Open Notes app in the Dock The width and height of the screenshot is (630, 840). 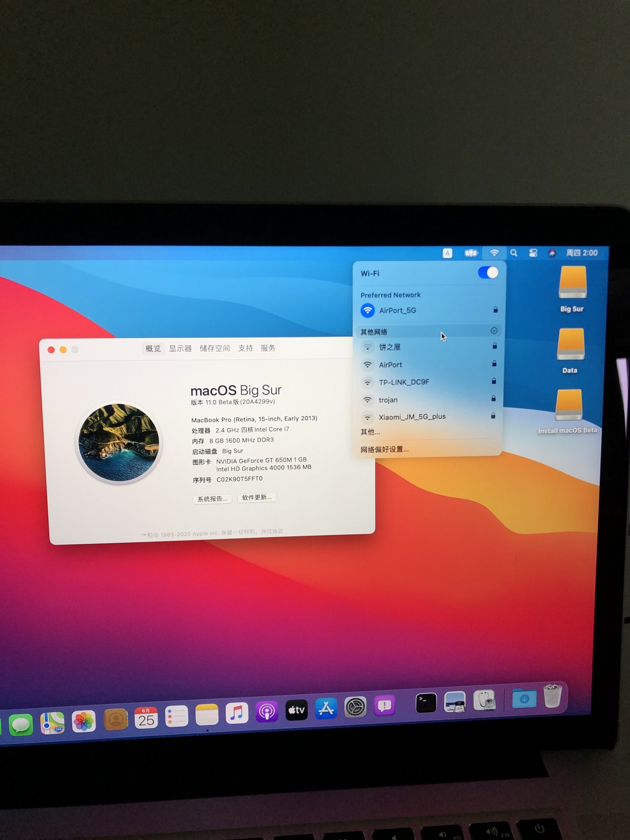click(207, 714)
